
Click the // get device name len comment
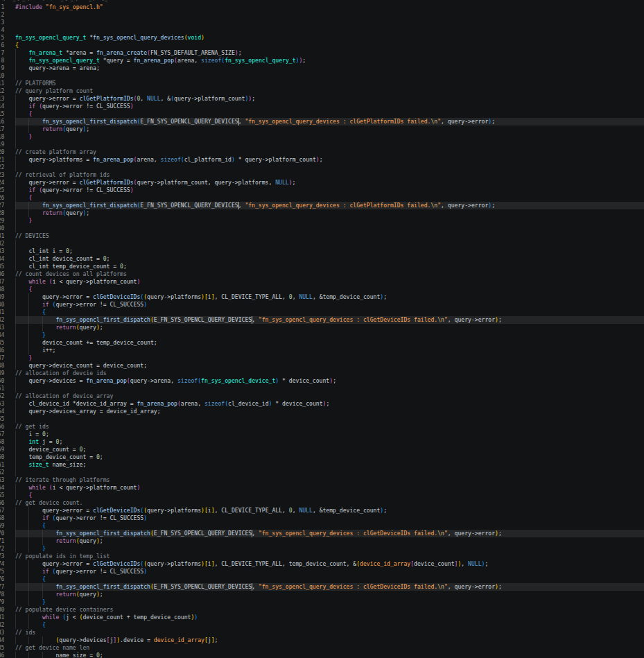click(x=53, y=648)
